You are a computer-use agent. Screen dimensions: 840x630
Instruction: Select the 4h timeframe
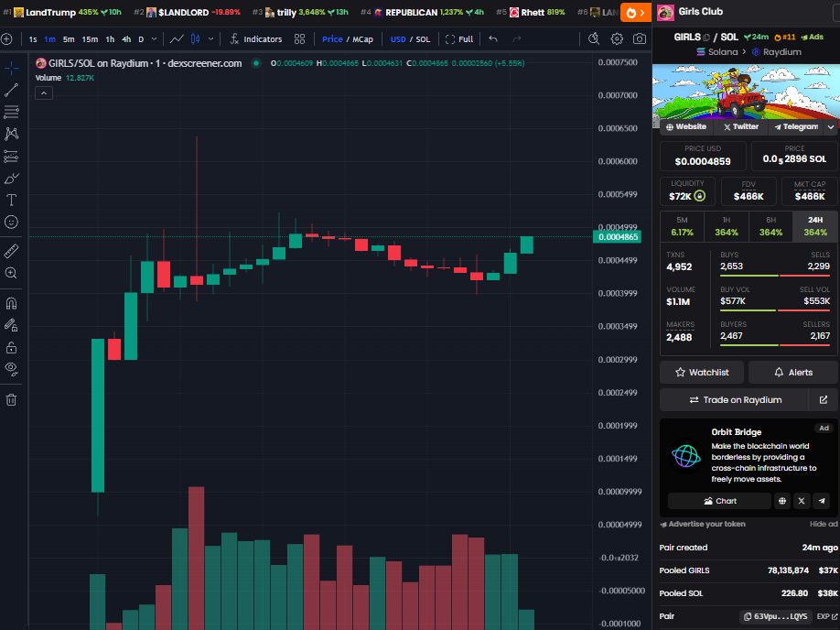tap(126, 39)
